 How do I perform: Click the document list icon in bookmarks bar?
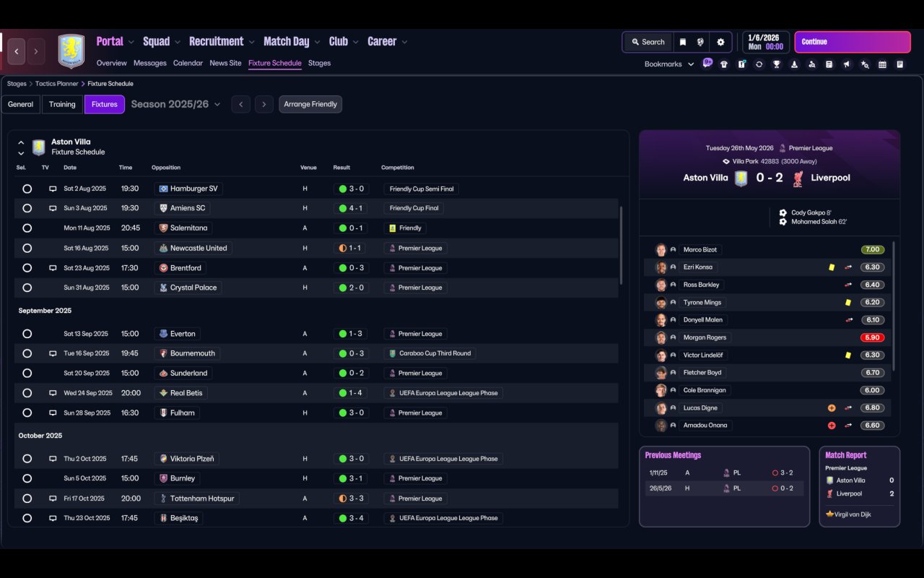829,64
